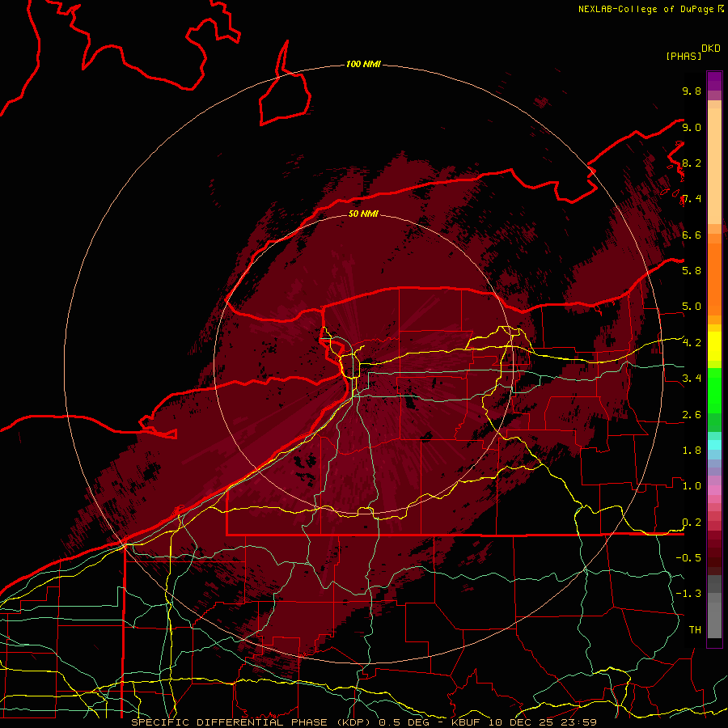728x728 pixels.
Task: Click the 5.8 scale value
Action: point(692,270)
